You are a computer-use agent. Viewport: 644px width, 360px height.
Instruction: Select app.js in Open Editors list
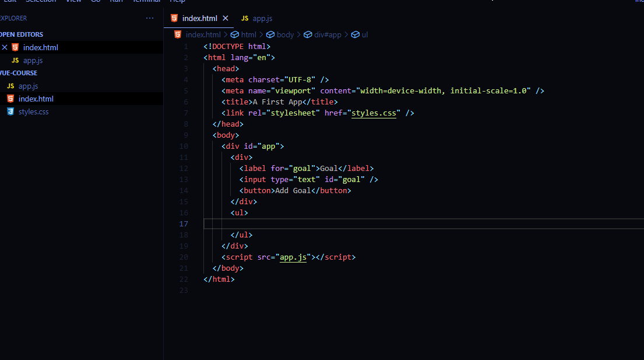point(33,60)
